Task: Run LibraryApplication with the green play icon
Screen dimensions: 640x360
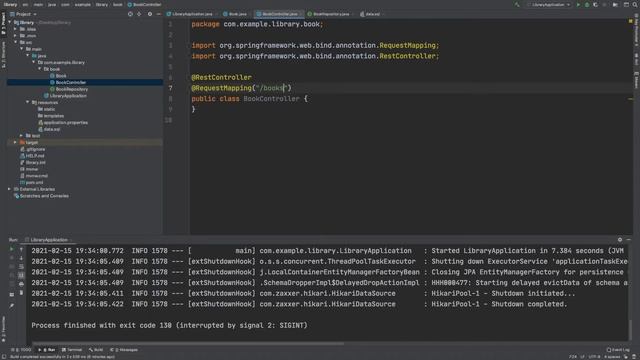Action: tap(578, 5)
